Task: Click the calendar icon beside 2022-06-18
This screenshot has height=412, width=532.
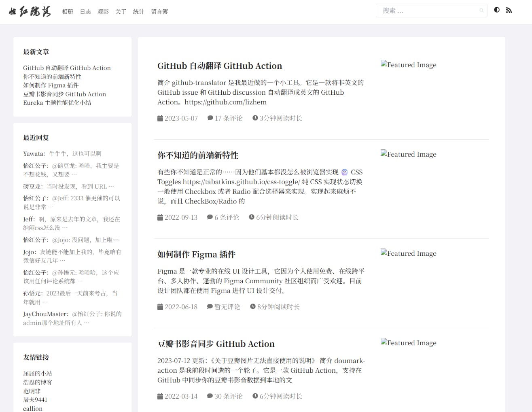Action: pos(160,307)
